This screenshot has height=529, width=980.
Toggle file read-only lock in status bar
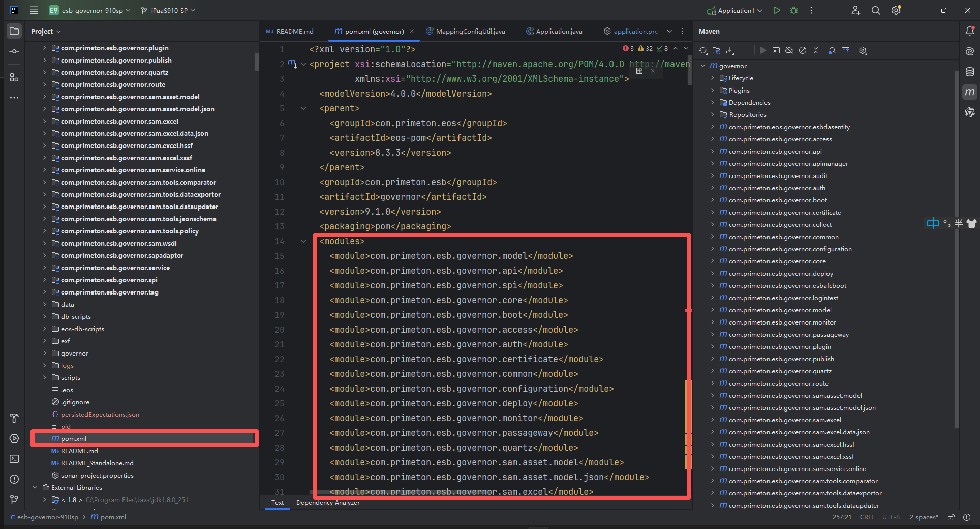tap(951, 517)
